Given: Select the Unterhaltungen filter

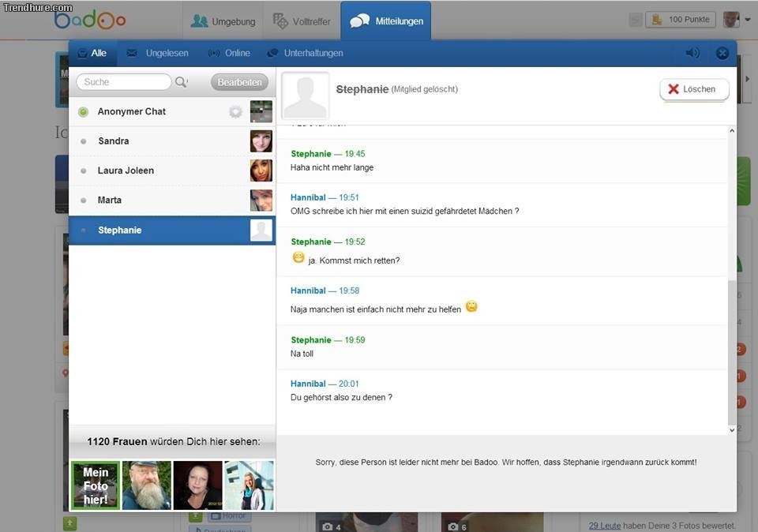Looking at the screenshot, I should [x=305, y=53].
